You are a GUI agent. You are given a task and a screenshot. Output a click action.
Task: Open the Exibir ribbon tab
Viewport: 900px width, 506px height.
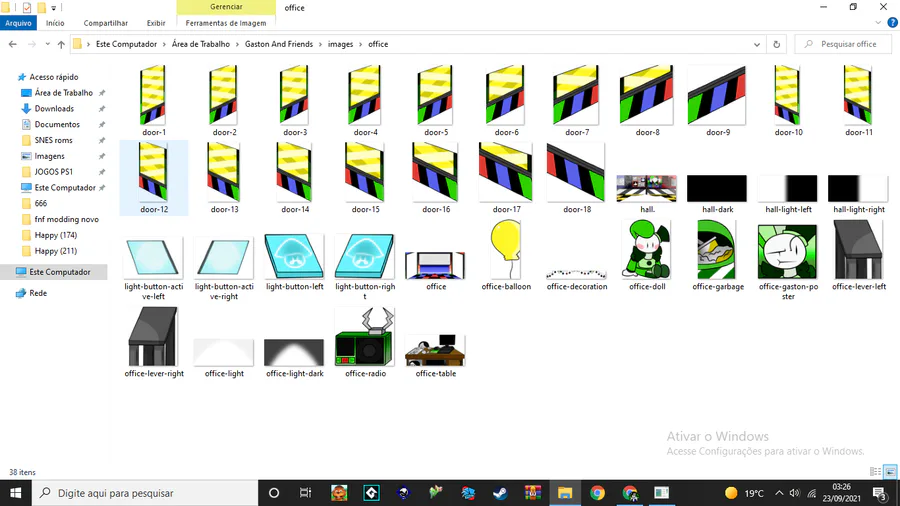pyautogui.click(x=156, y=23)
